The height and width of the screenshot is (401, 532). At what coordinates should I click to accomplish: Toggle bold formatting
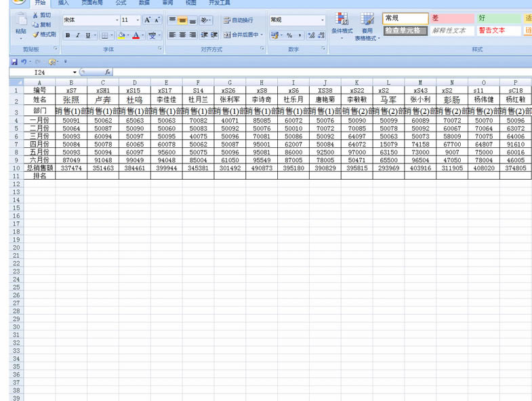(x=68, y=35)
